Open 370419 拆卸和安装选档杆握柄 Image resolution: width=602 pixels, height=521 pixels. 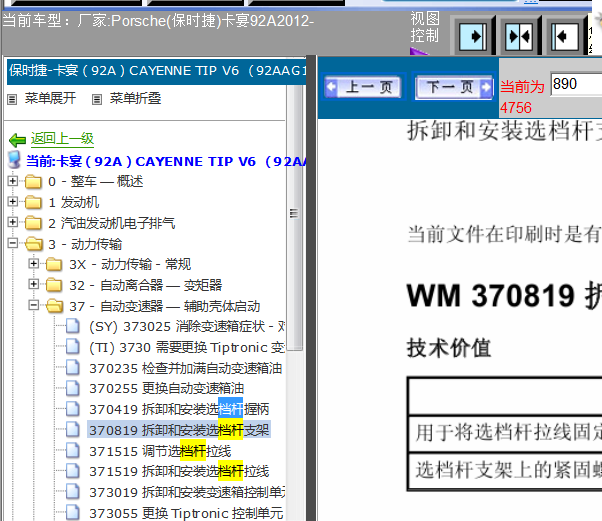(x=179, y=409)
